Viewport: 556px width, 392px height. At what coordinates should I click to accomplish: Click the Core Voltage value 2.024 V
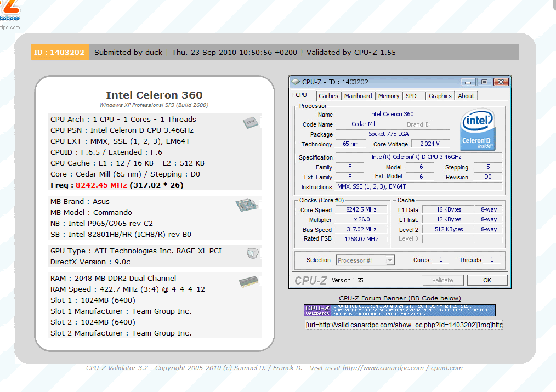430,144
